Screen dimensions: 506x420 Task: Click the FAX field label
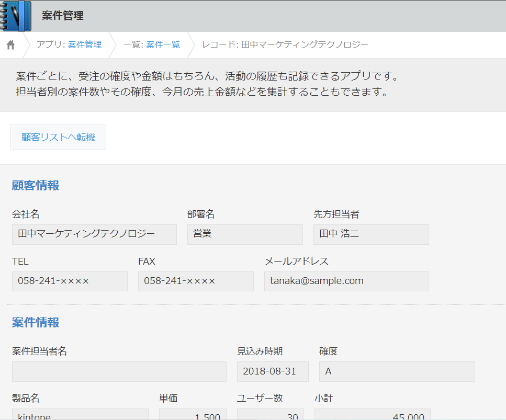pyautogui.click(x=147, y=262)
